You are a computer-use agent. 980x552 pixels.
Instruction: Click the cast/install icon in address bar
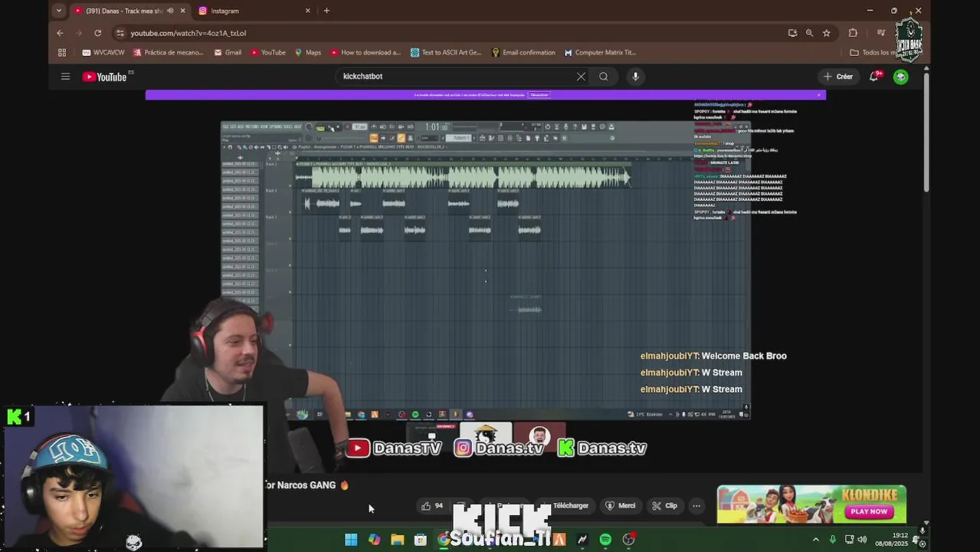click(792, 33)
